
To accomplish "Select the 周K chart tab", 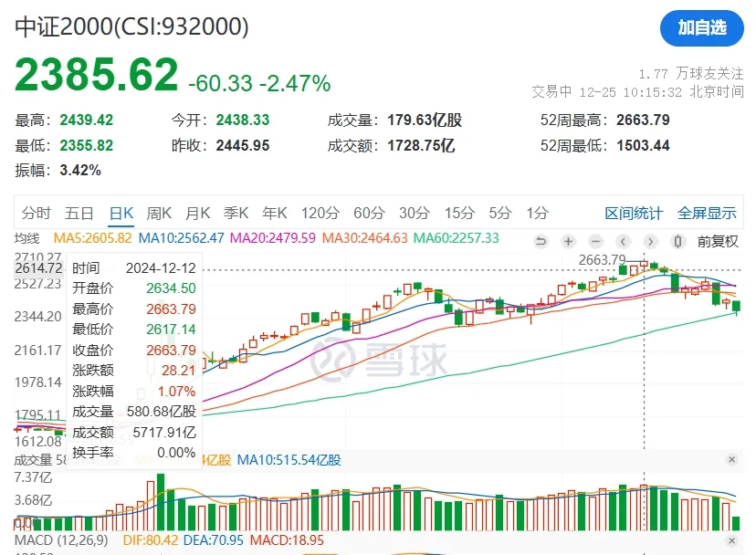I will point(159,213).
